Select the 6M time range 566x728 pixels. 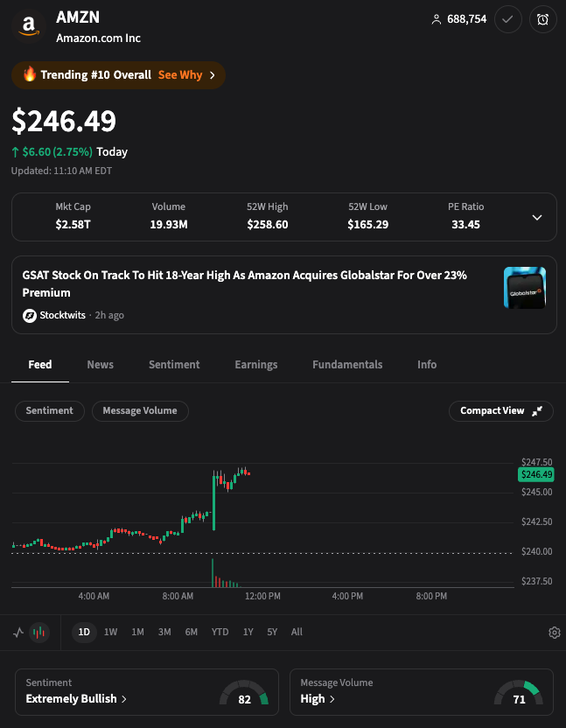coord(192,632)
